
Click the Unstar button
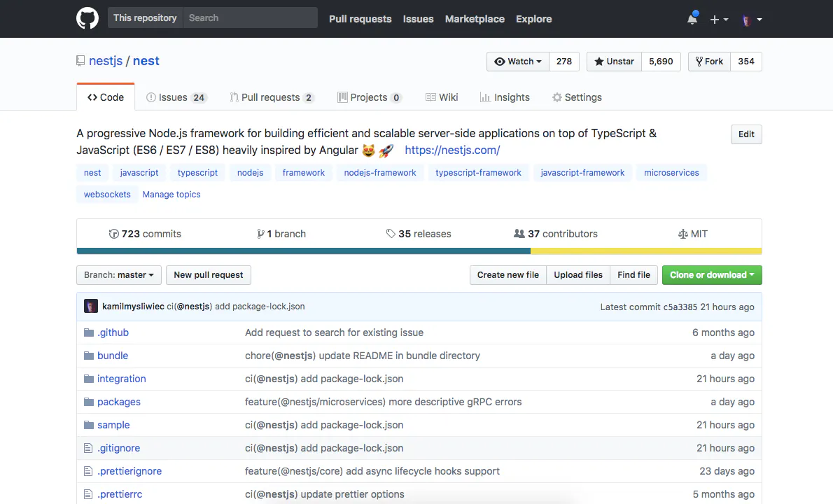(x=614, y=62)
